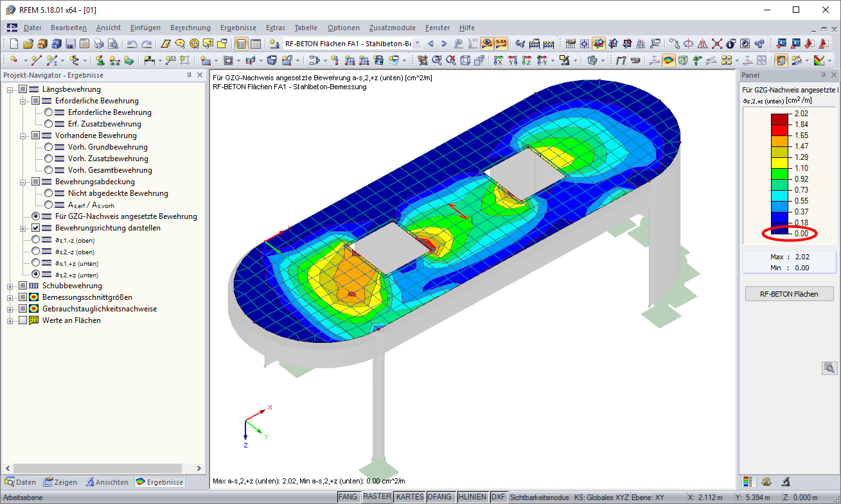Click View in Y direction icon
This screenshot has width=841, height=504.
coord(513,60)
